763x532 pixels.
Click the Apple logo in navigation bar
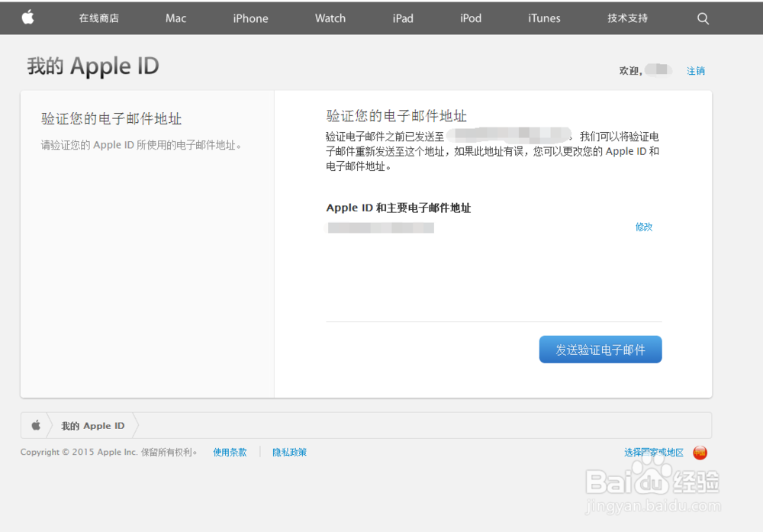click(28, 18)
